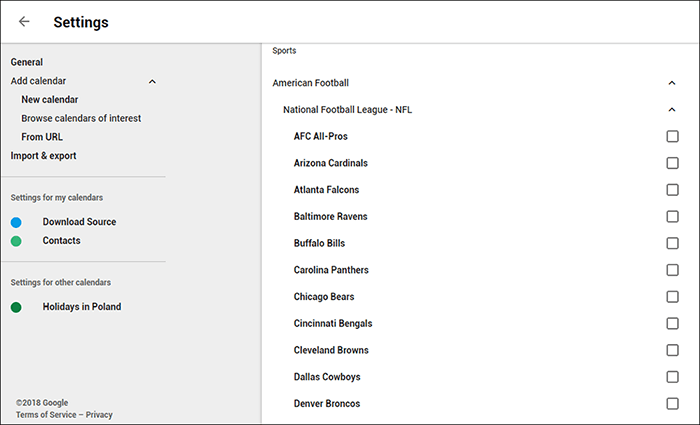Click the Settings for other calendars heading
Image resolution: width=700 pixels, height=425 pixels.
(x=61, y=282)
